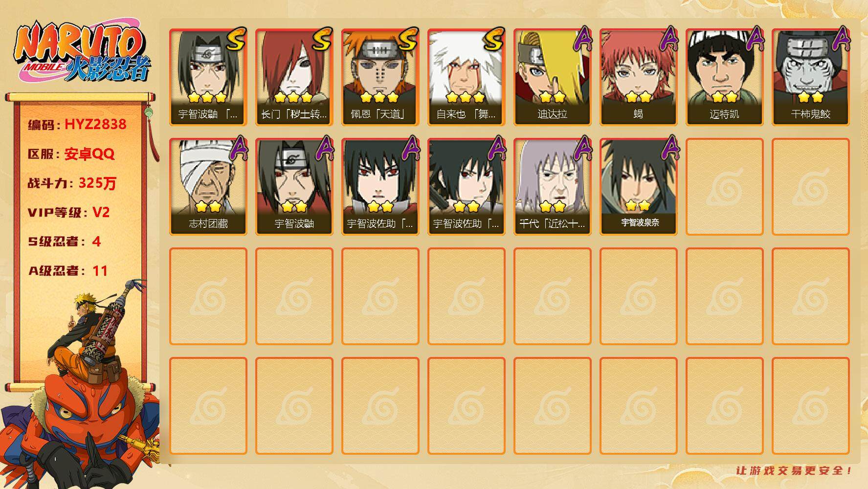Select the 迈特凯 ninja card

pos(724,77)
